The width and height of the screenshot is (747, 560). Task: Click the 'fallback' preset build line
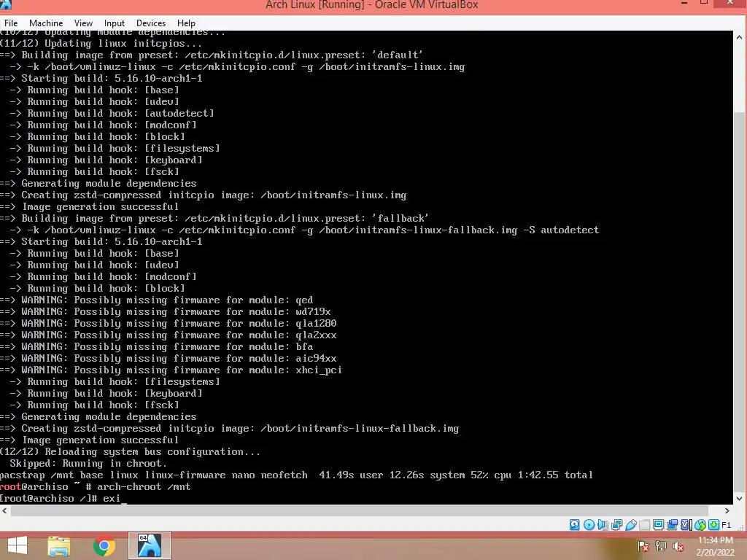coord(214,219)
